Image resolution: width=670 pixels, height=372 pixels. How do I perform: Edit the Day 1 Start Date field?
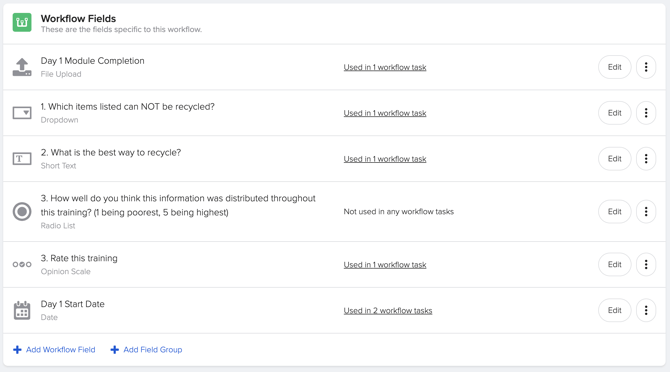(614, 310)
